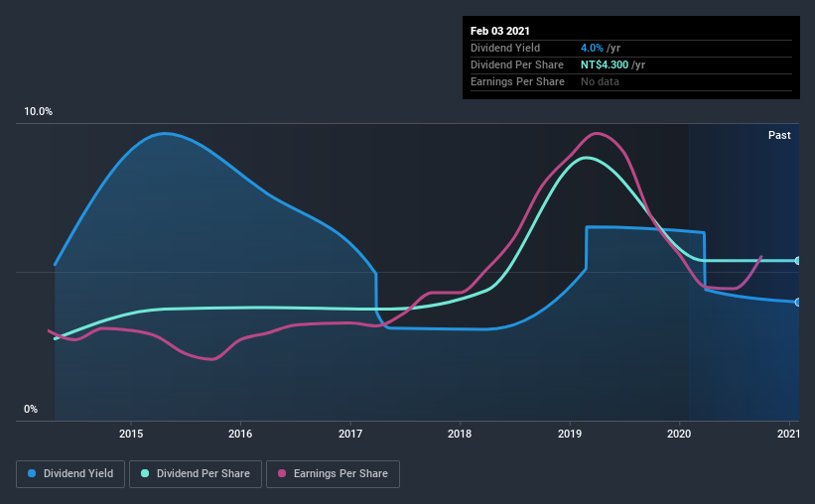Click the blue Dividend Yield legend dot
The height and width of the screenshot is (504, 815).
tap(32, 473)
